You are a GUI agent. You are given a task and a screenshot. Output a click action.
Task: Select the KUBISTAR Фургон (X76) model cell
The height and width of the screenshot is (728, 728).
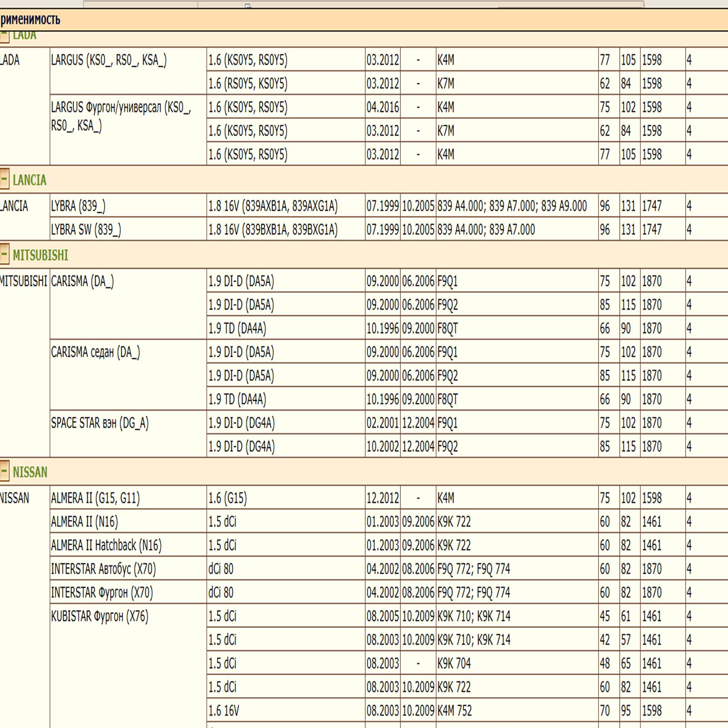pyautogui.click(x=100, y=616)
